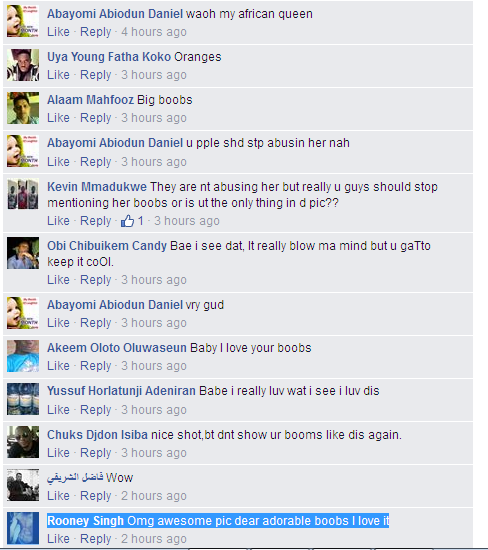The image size is (488, 550).
Task: Reply to Yussuf Horlatunji Adeniran's comment
Action: click(x=95, y=410)
